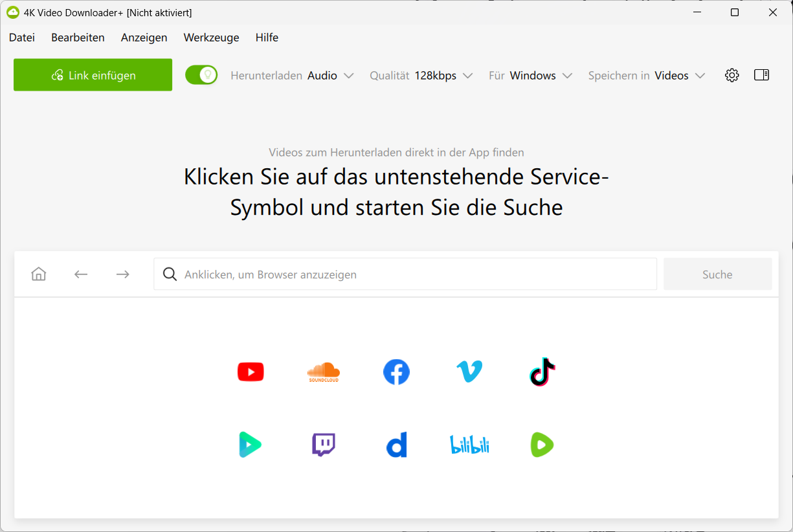Launch the Facebook service icon
The height and width of the screenshot is (532, 793).
[x=396, y=372]
